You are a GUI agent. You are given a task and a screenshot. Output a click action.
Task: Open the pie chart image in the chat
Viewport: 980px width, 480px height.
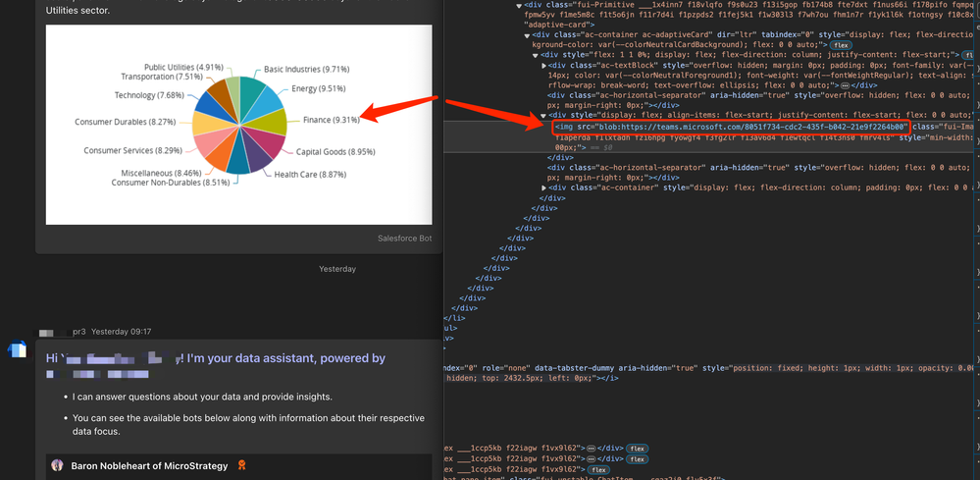(x=238, y=125)
